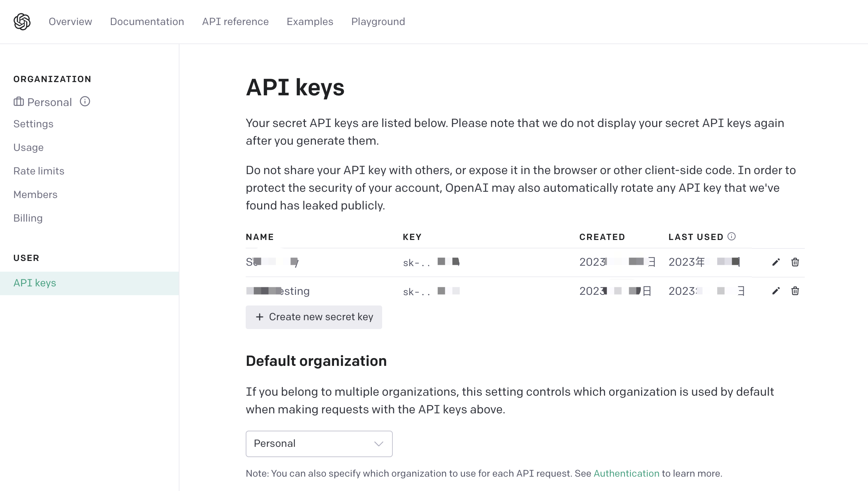Click the info icon next to Last Used
Screen dimensions: 868x491
point(732,237)
